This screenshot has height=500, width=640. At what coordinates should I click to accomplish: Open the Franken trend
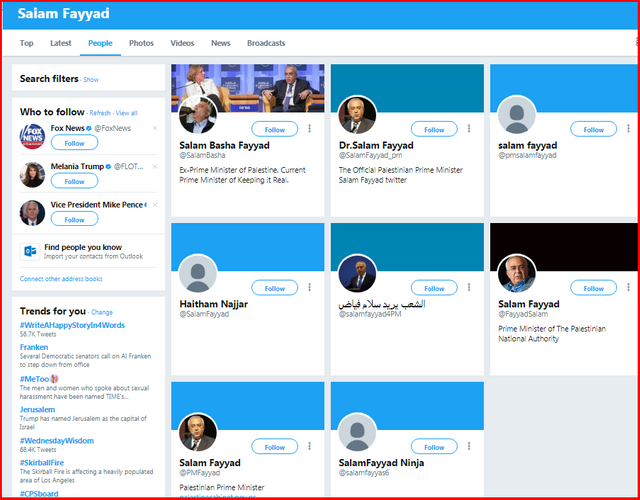coord(34,347)
